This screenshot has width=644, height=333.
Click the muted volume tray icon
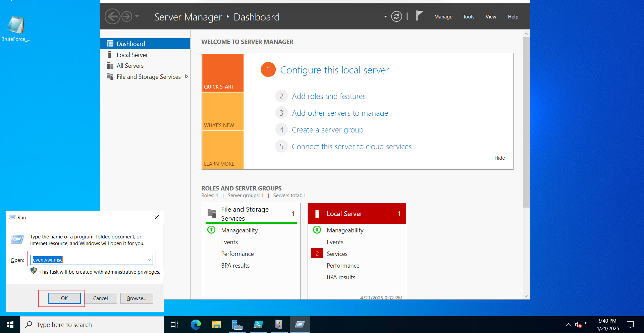pos(578,325)
